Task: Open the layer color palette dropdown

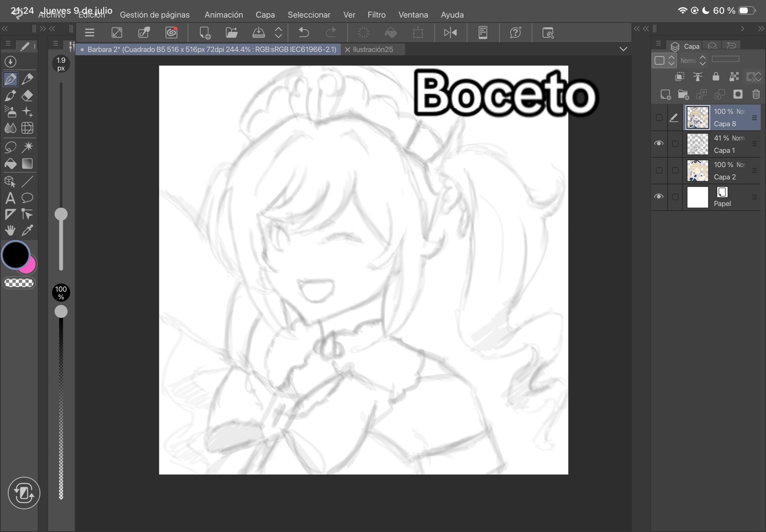Action: click(x=664, y=61)
